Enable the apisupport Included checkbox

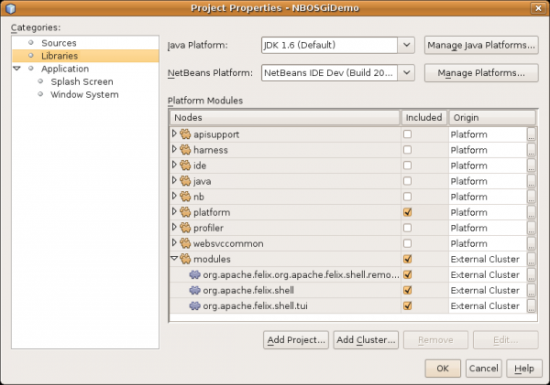(407, 134)
